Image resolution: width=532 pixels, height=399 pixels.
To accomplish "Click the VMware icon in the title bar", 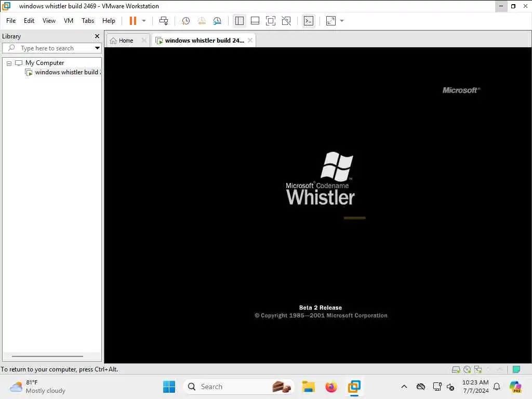I will pos(6,6).
